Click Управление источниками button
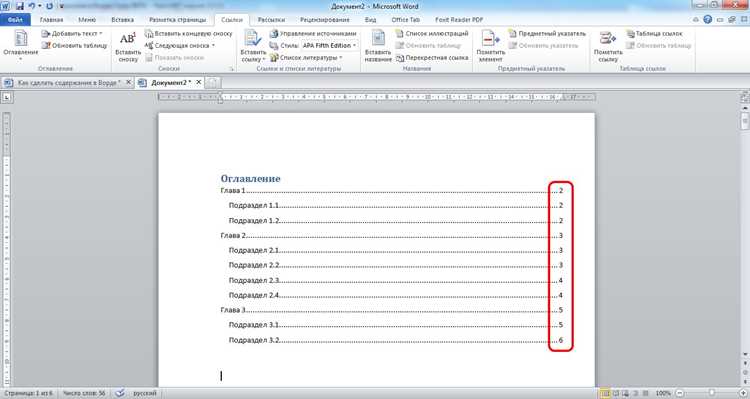This screenshot has width=750, height=399. (313, 33)
